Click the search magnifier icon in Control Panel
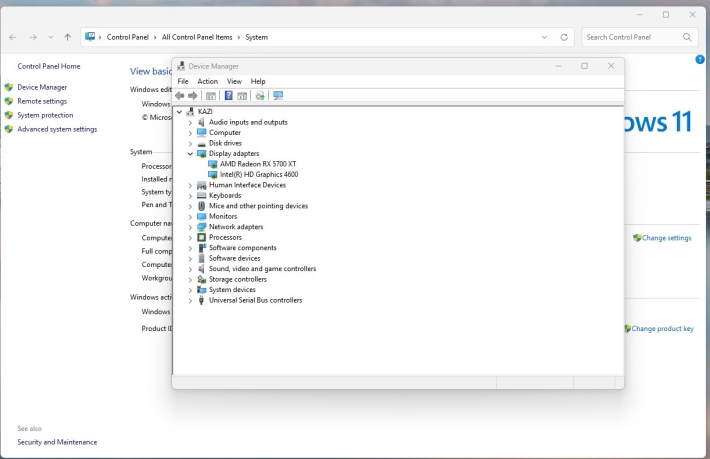 click(x=687, y=37)
